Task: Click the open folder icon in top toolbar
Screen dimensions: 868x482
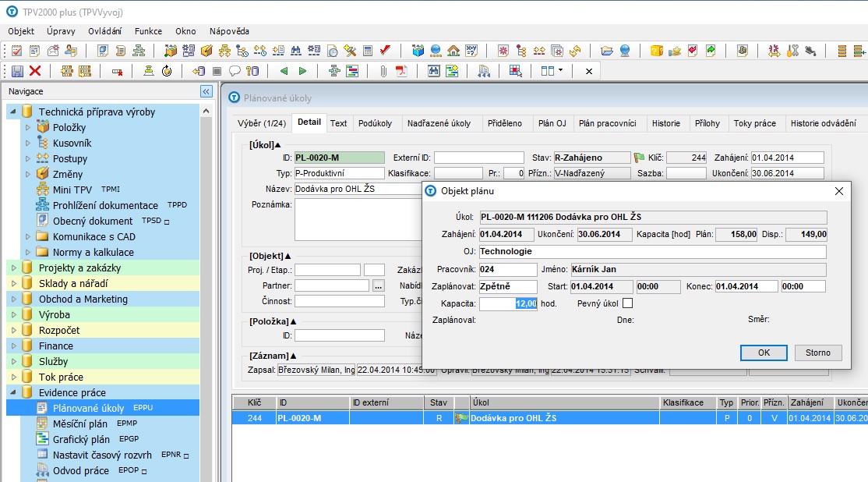Action: (x=607, y=51)
